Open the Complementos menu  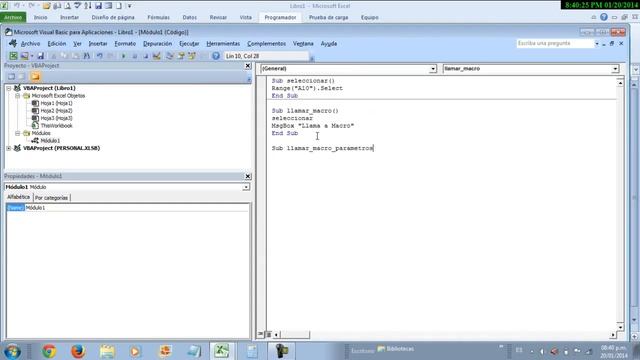[x=267, y=44]
